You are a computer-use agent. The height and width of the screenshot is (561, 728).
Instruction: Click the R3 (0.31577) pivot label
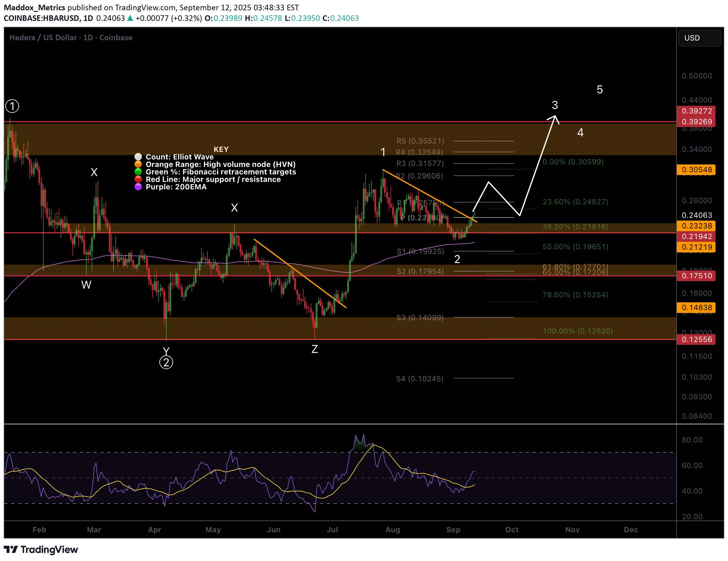[x=420, y=163]
